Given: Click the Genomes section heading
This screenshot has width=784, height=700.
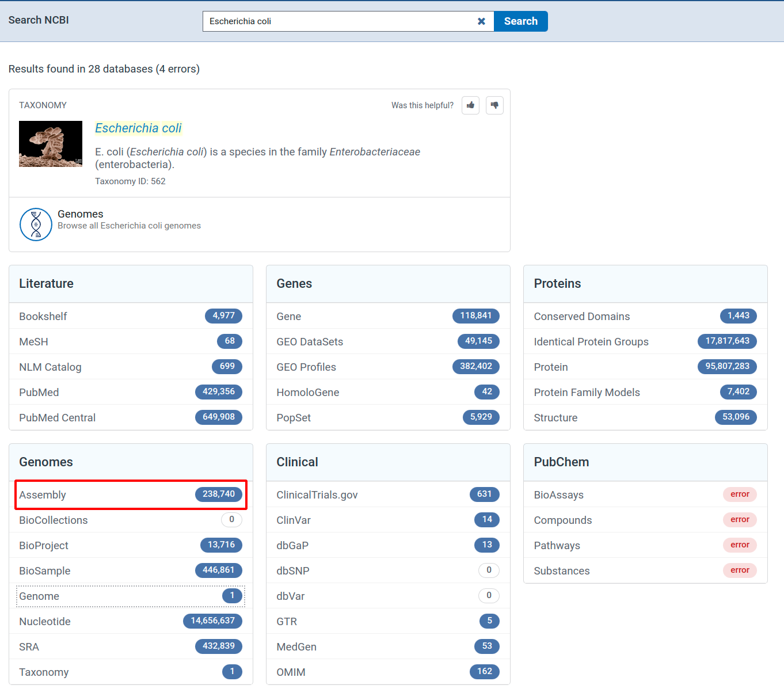Looking at the screenshot, I should (x=46, y=462).
